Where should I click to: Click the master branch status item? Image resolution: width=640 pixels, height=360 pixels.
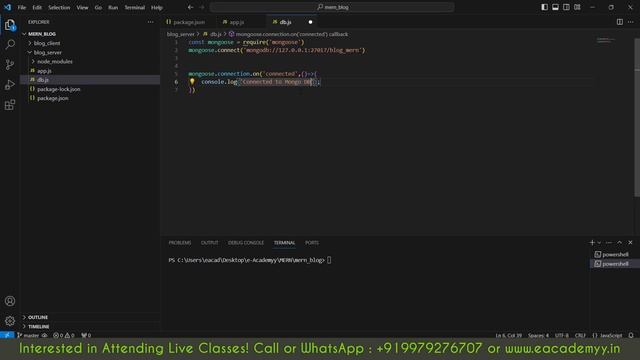coord(29,336)
